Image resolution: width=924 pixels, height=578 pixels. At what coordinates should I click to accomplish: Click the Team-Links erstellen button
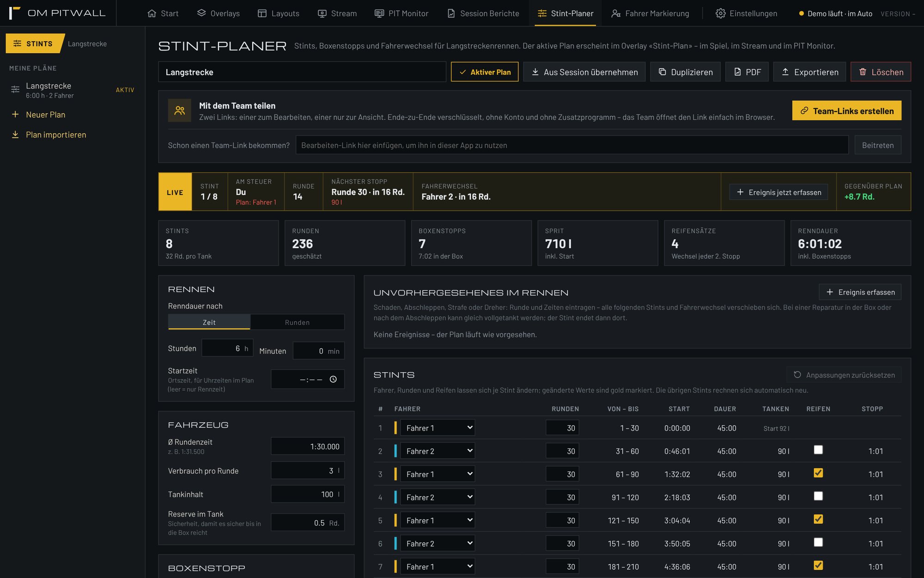847,111
